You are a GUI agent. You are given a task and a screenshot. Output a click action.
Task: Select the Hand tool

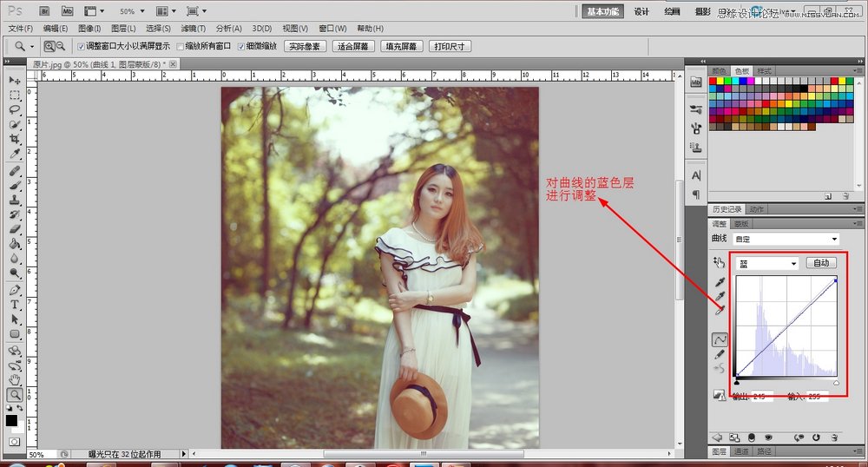click(x=15, y=380)
